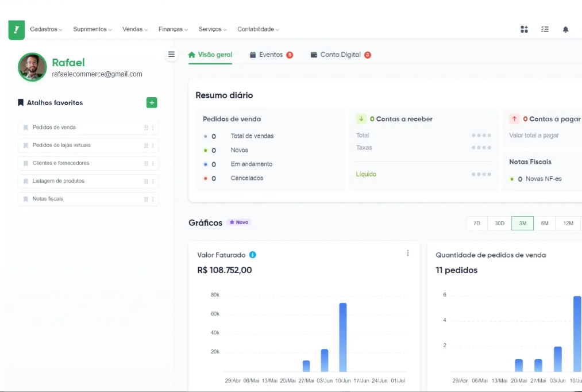This screenshot has height=392, width=582.
Task: Click Valor total a pagar label
Action: click(x=534, y=135)
